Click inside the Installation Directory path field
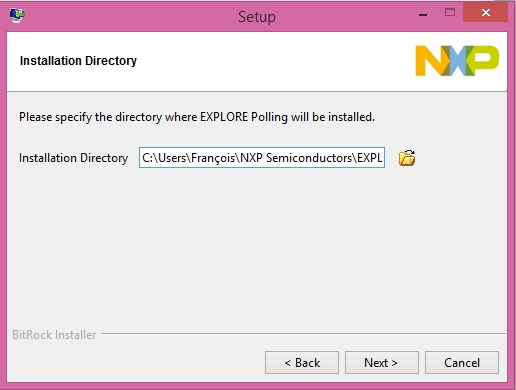 (262, 158)
